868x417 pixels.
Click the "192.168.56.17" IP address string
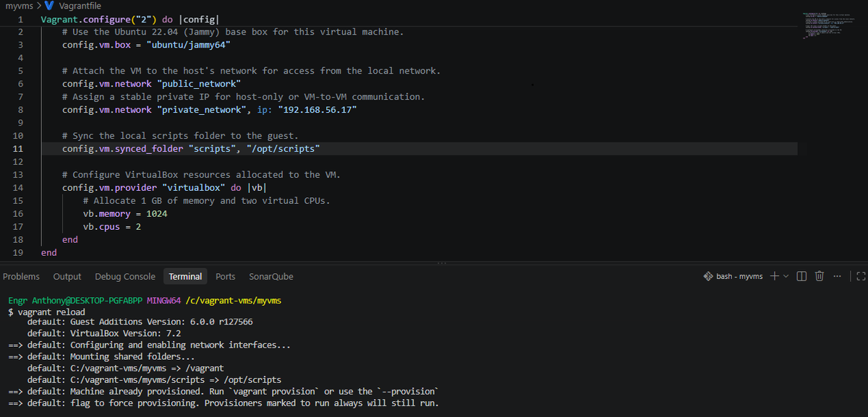tap(318, 110)
